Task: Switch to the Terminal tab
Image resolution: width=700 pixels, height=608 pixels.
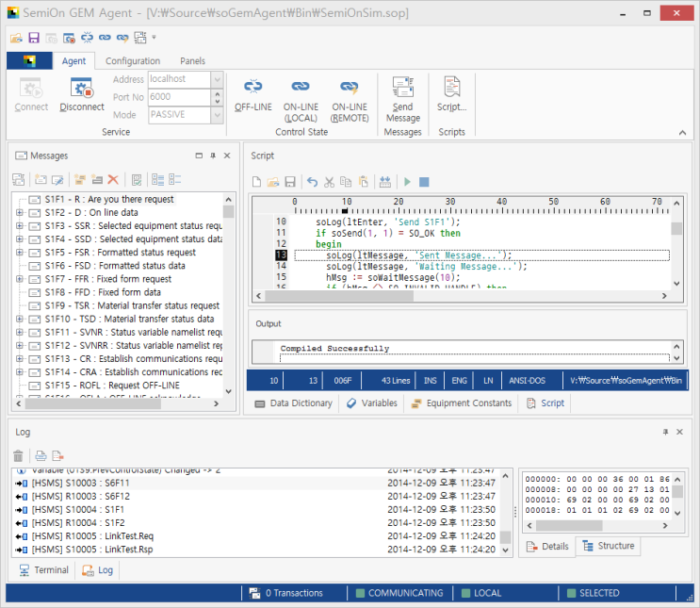Action: pyautogui.click(x=43, y=570)
